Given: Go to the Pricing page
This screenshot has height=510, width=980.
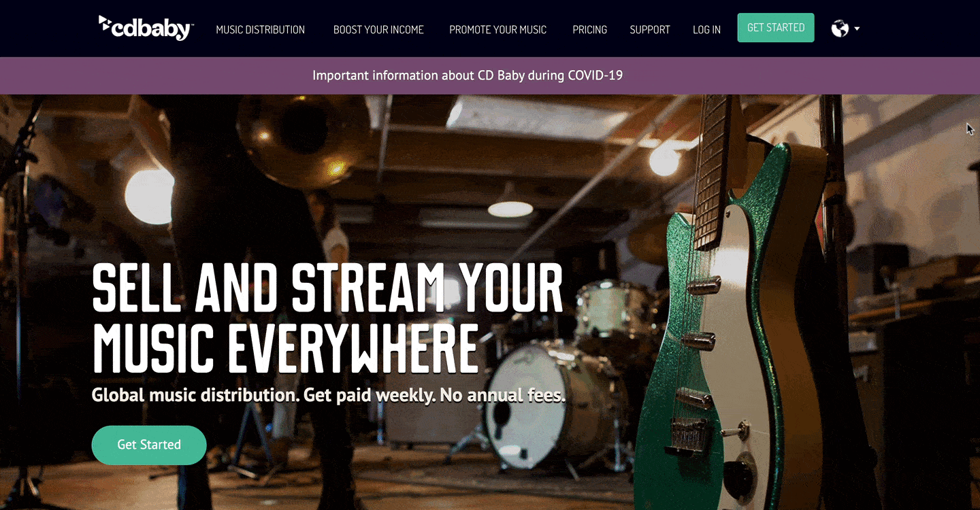Looking at the screenshot, I should tap(589, 29).
